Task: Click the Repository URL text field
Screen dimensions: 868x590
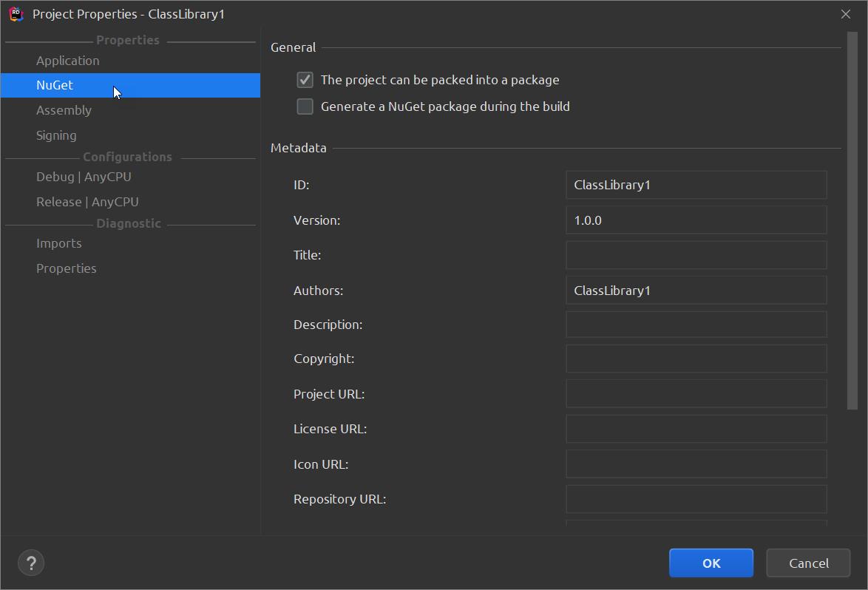Action: click(x=696, y=499)
